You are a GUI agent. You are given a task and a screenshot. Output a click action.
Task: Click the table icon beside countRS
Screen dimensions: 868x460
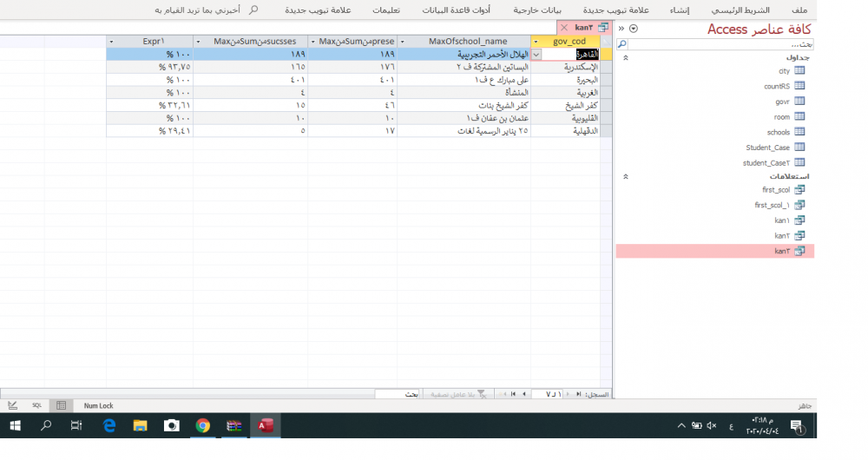click(x=799, y=86)
